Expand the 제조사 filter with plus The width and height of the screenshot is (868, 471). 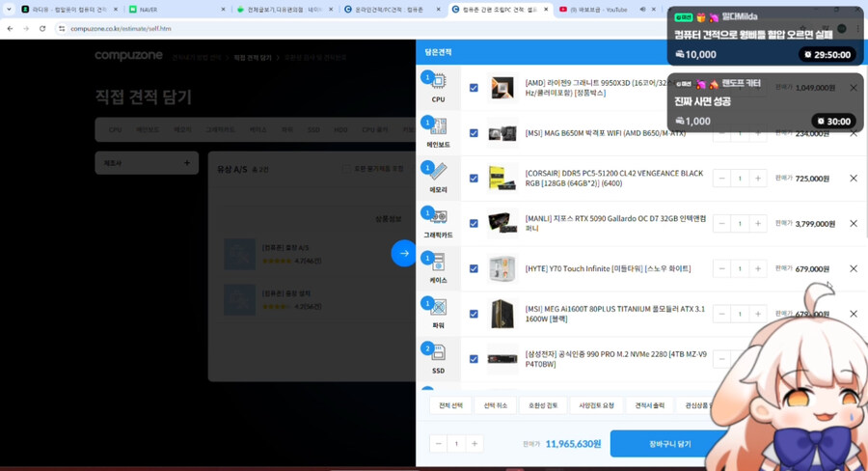(186, 163)
